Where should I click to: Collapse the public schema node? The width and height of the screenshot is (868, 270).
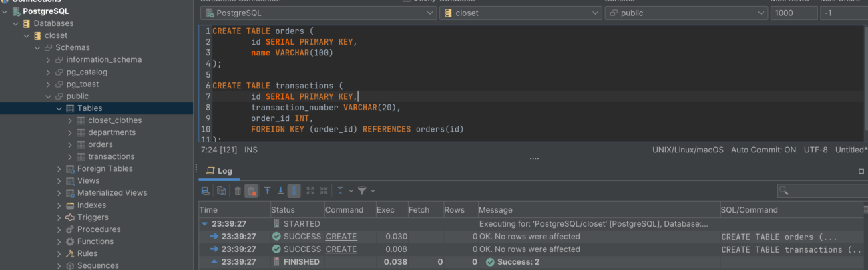click(48, 96)
